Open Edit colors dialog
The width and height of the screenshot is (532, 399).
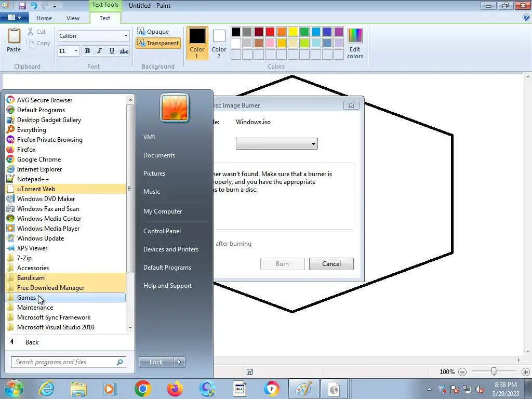355,43
